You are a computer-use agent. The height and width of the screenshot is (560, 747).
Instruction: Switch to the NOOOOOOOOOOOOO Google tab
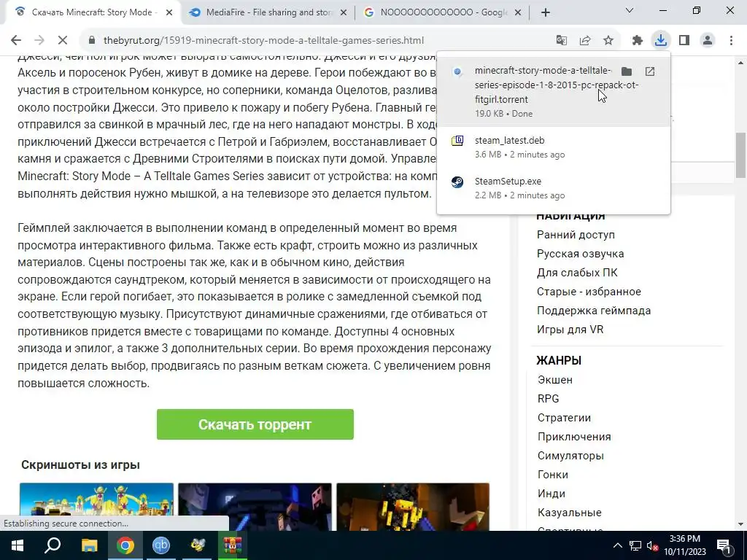click(441, 12)
